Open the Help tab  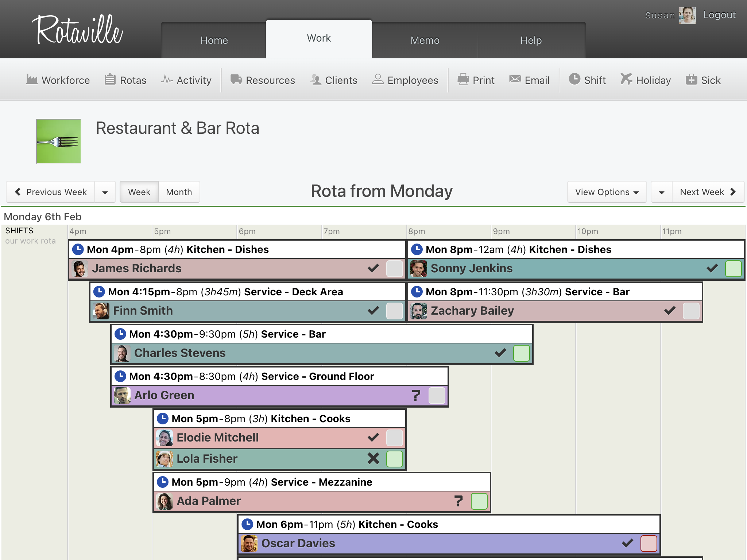point(531,40)
